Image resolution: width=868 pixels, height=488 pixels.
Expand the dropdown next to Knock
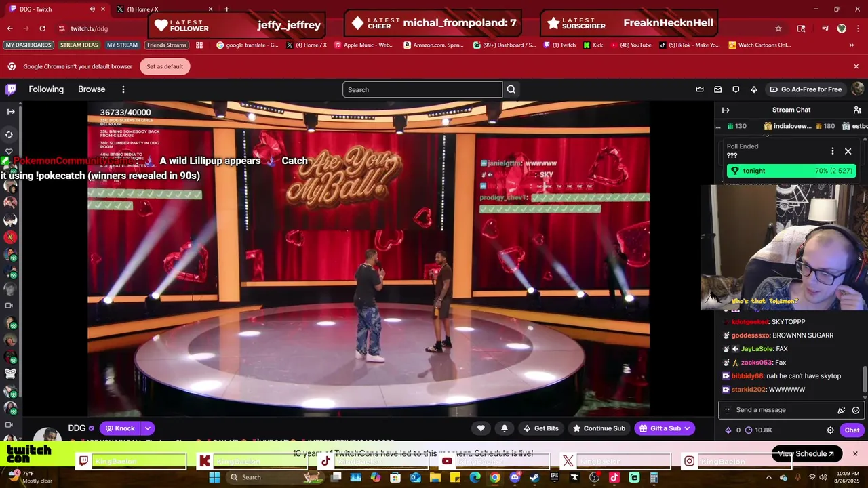pyautogui.click(x=147, y=428)
